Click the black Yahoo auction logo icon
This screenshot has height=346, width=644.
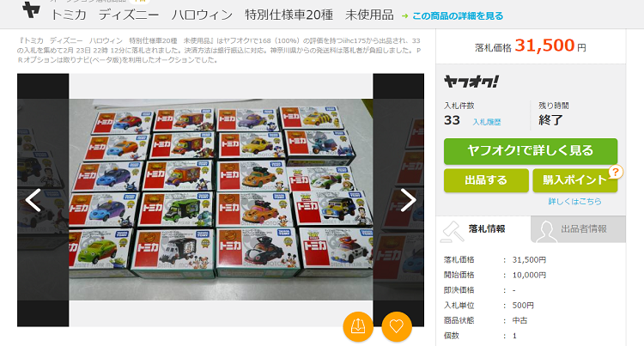(x=31, y=9)
